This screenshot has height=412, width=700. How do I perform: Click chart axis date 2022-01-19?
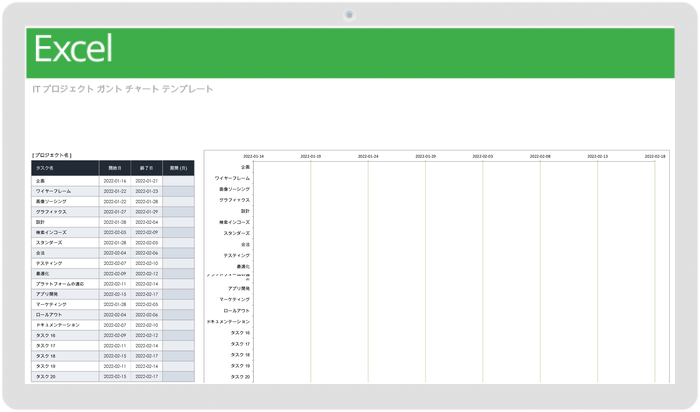tap(310, 156)
